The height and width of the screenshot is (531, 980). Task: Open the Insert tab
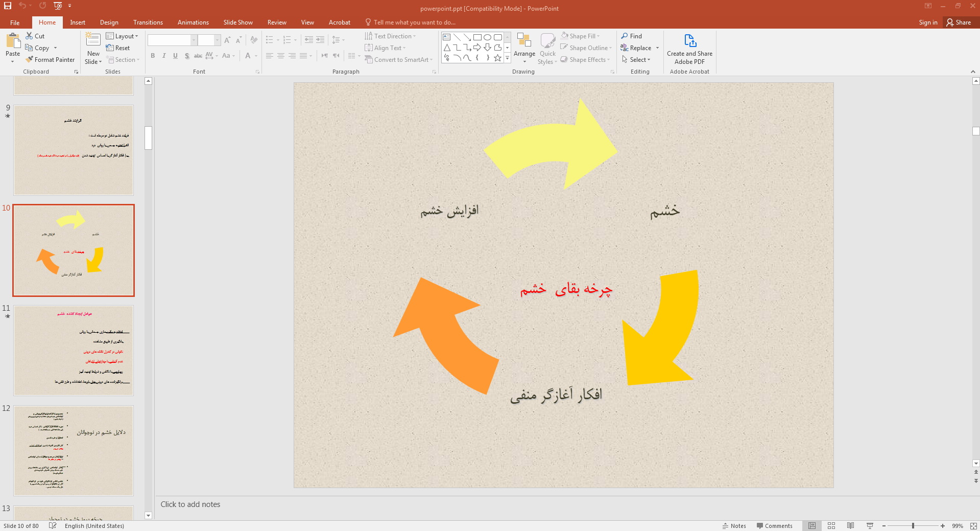point(78,22)
